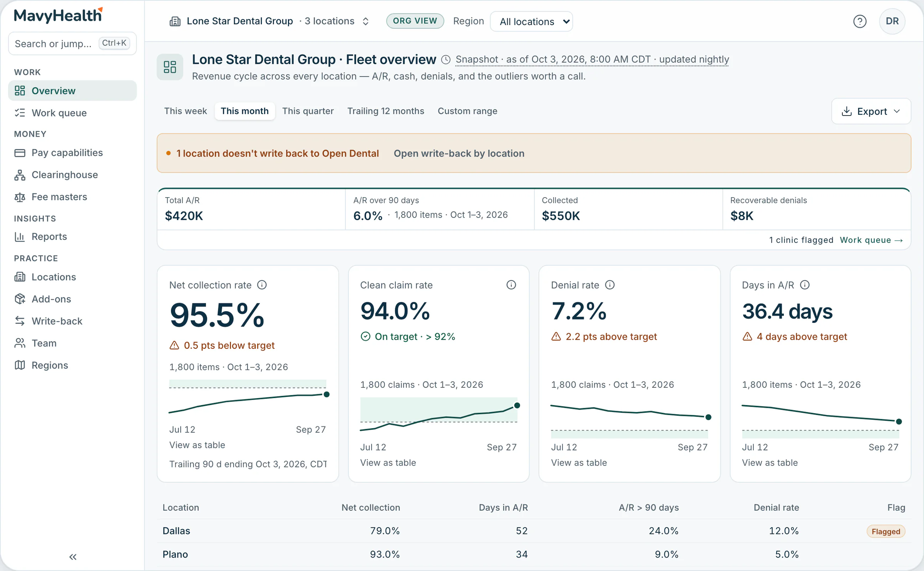Open the Overview page in sidebar

[72, 91]
